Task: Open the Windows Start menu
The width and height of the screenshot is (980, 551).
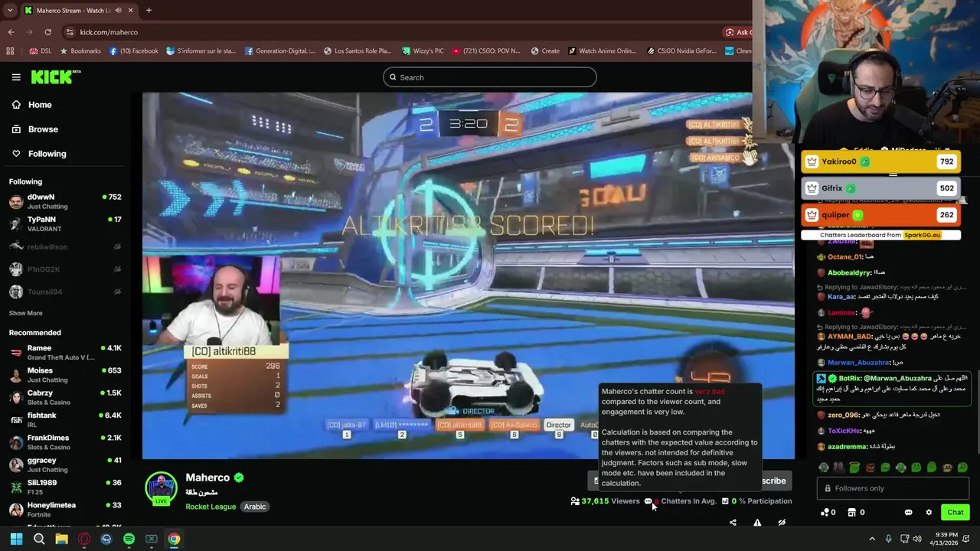Action: pos(16,539)
